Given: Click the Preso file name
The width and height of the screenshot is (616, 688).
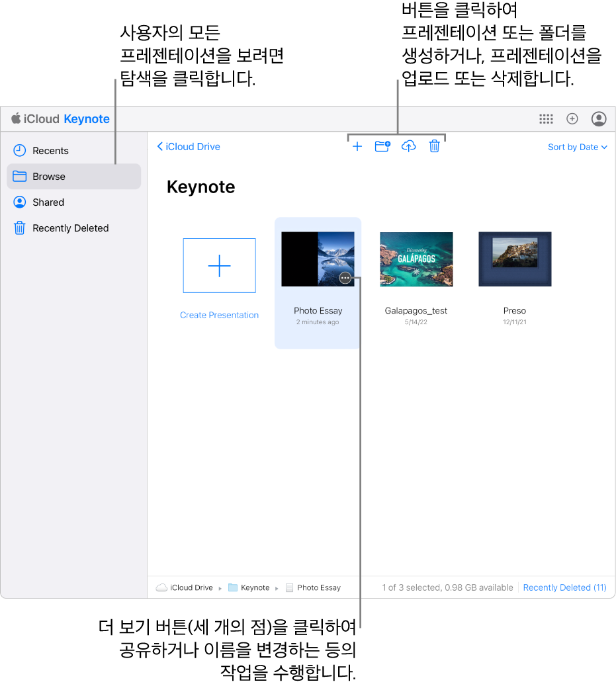Looking at the screenshot, I should [x=515, y=311].
